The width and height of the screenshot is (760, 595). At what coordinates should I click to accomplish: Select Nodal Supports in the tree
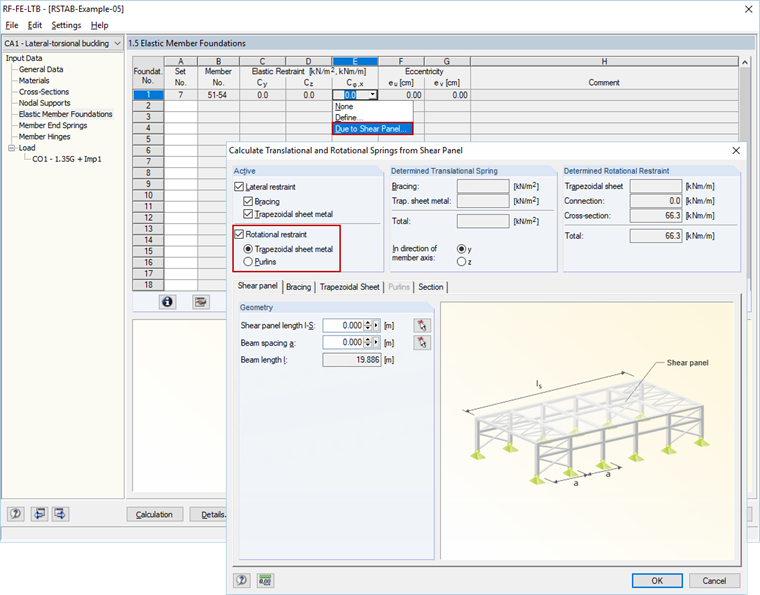point(45,103)
